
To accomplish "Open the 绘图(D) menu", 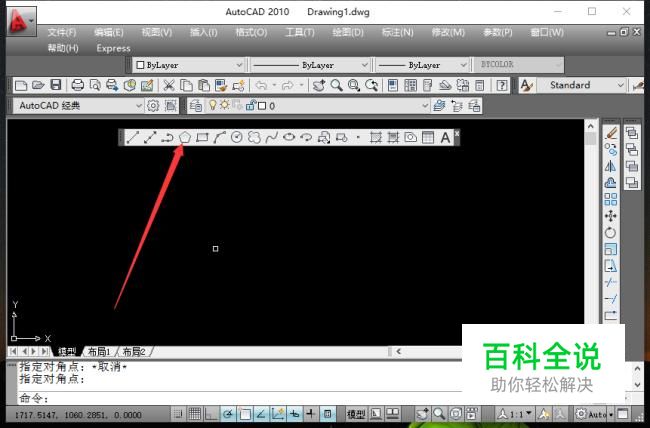I will [348, 32].
